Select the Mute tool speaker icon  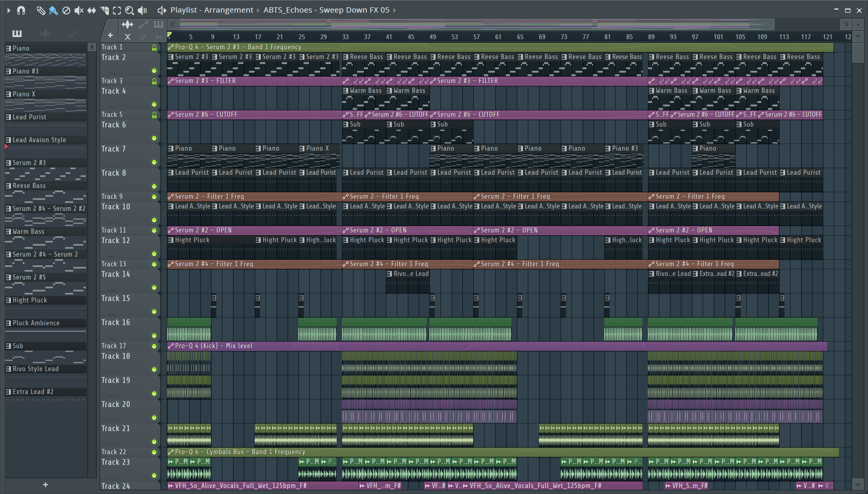coord(79,11)
